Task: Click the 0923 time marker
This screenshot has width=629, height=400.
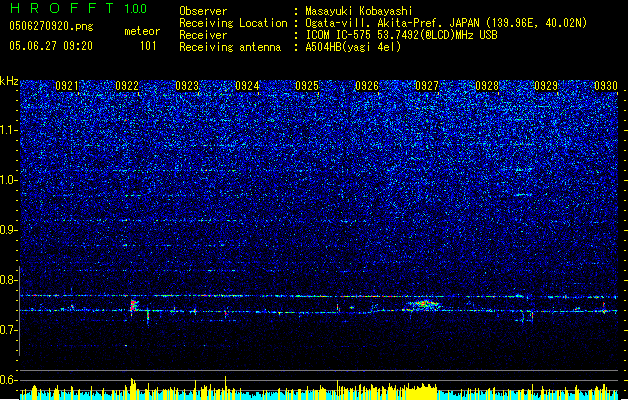Action: pos(187,86)
